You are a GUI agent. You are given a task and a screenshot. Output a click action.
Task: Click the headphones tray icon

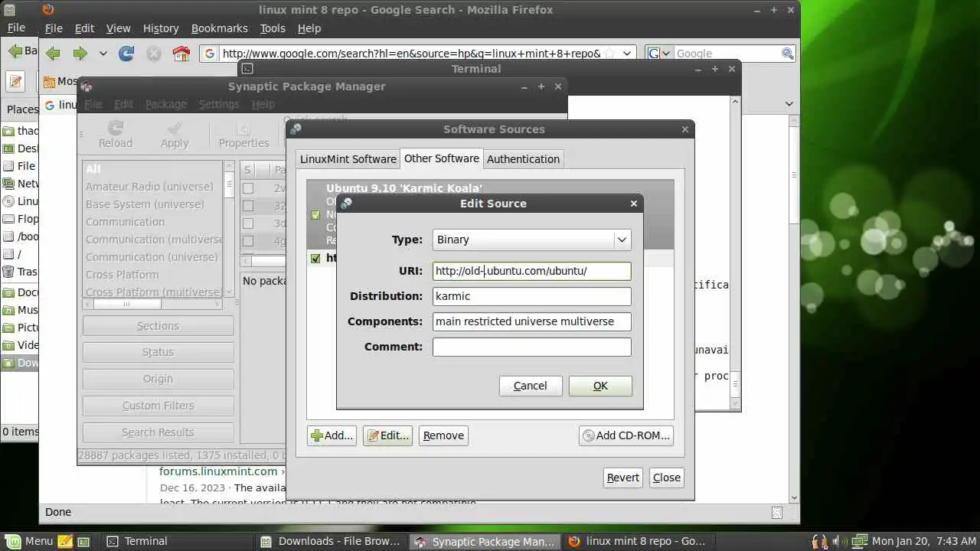(819, 541)
